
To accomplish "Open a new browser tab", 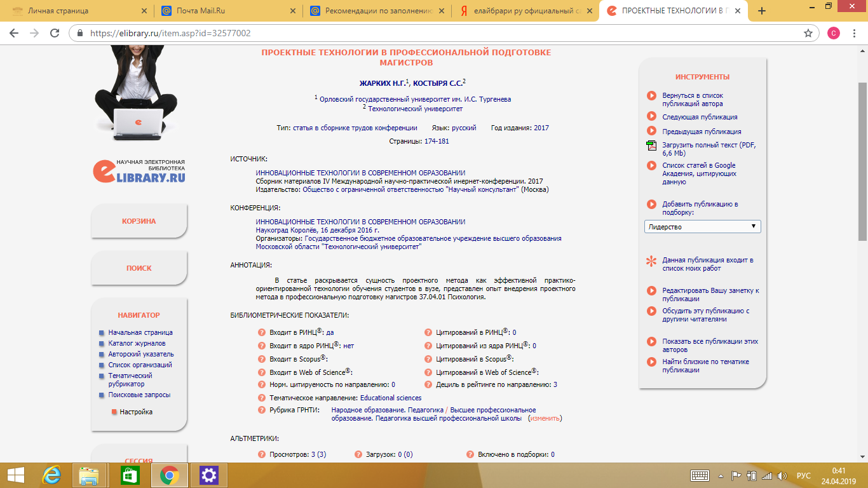I will 762,11.
